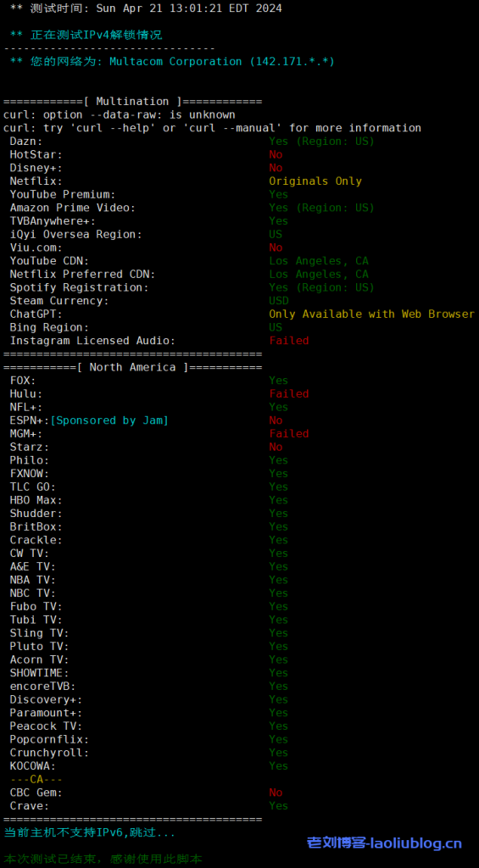Click the Instagram Licensed Audio 'Failed' result
479x868 pixels.
pos(289,341)
